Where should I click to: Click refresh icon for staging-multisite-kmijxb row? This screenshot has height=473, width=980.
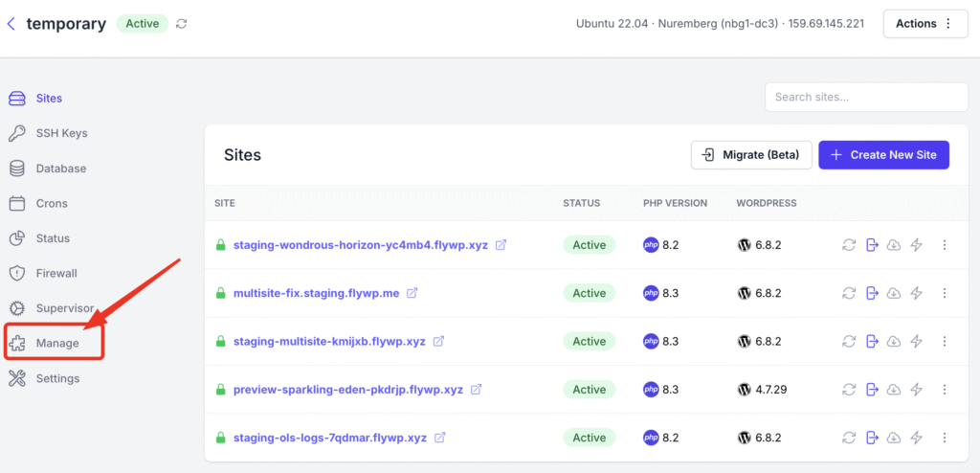click(849, 342)
